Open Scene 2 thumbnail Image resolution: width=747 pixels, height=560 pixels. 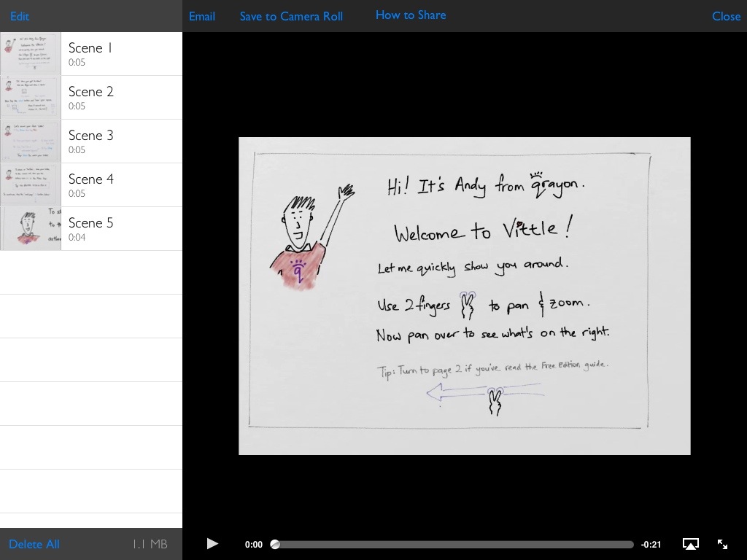pos(31,98)
